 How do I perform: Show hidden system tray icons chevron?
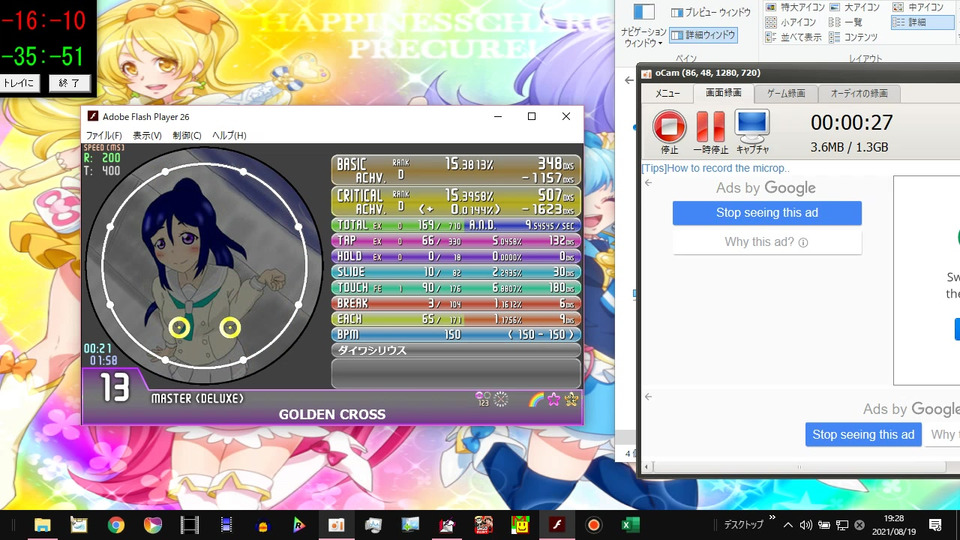tap(788, 525)
